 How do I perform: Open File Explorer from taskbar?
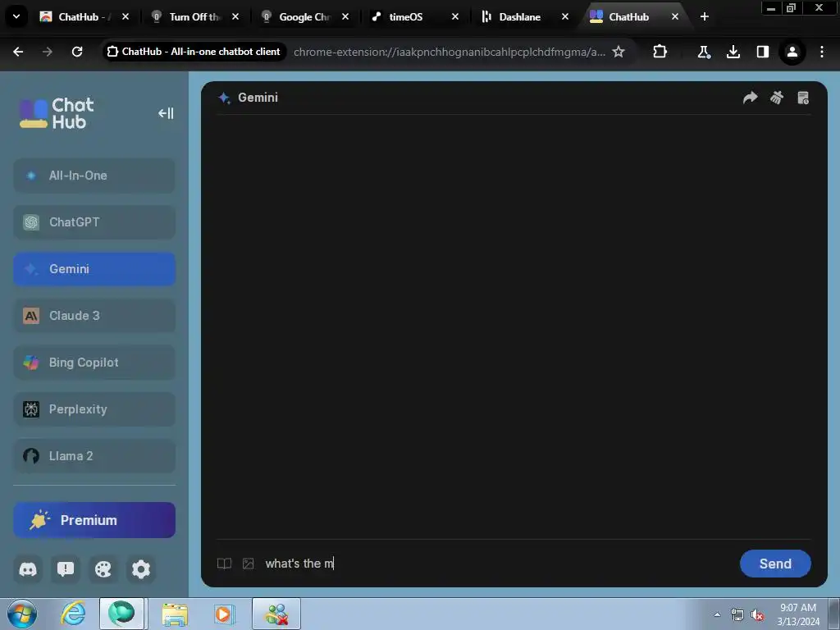(175, 614)
